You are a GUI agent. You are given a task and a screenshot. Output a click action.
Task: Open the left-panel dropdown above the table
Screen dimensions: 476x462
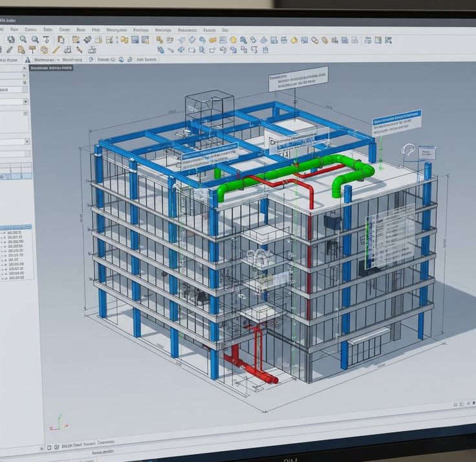[27, 142]
